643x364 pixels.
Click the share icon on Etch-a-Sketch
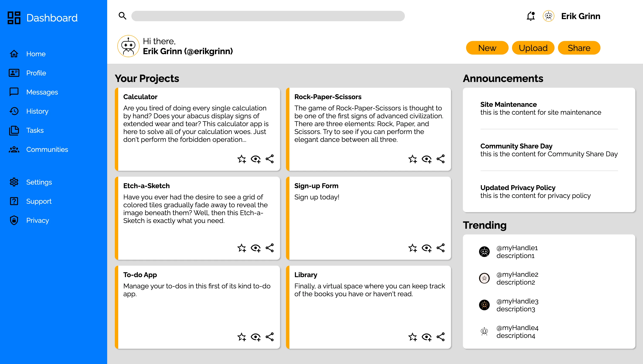[x=270, y=248]
